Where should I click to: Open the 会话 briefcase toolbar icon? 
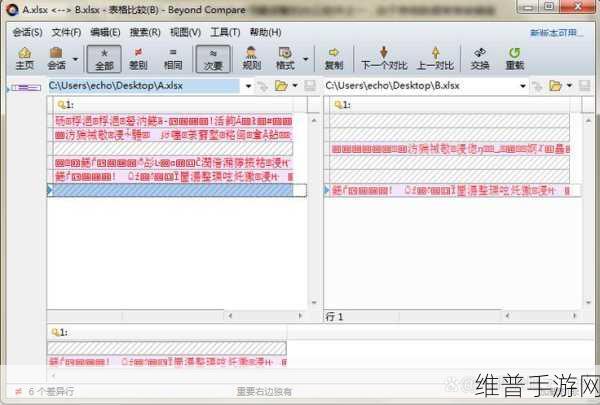pyautogui.click(x=56, y=59)
